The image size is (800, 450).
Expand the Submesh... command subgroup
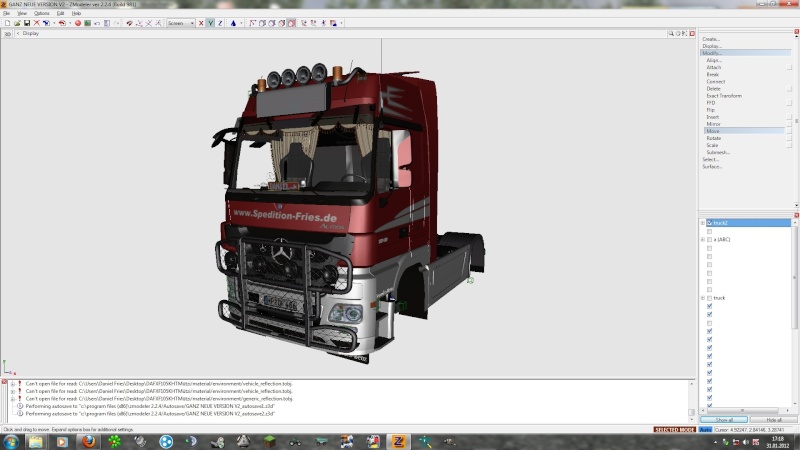(x=718, y=153)
